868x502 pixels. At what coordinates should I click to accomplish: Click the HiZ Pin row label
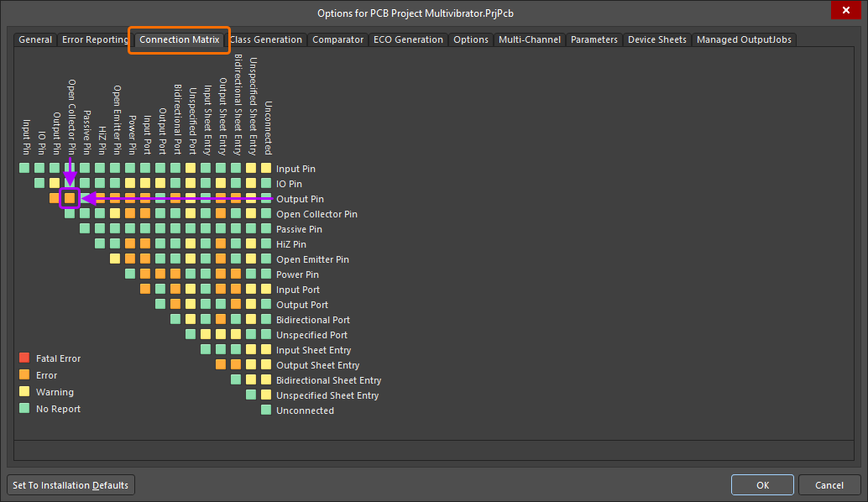click(291, 244)
